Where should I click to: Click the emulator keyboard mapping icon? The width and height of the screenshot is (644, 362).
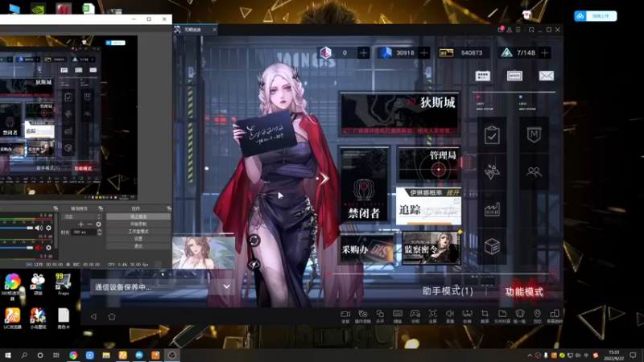click(397, 316)
